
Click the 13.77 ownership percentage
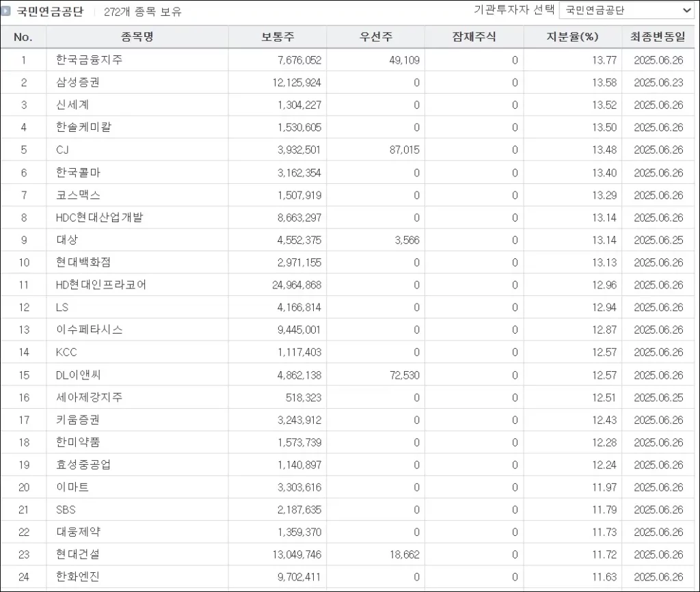coord(604,60)
